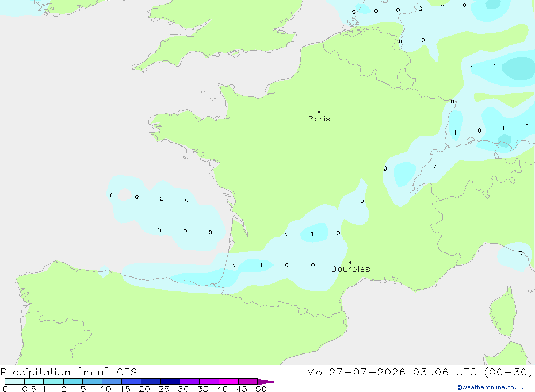Select the 20 mm dark blue legend swatch

(x=151, y=381)
